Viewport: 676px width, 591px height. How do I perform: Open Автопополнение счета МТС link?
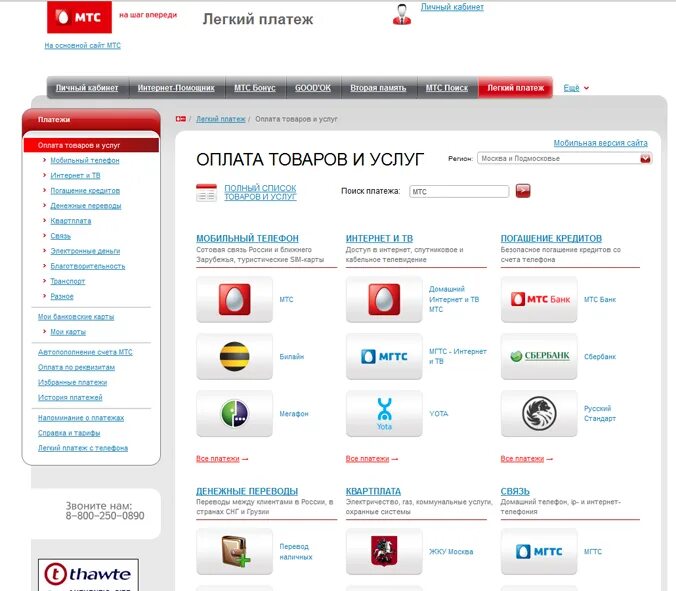pyautogui.click(x=85, y=352)
